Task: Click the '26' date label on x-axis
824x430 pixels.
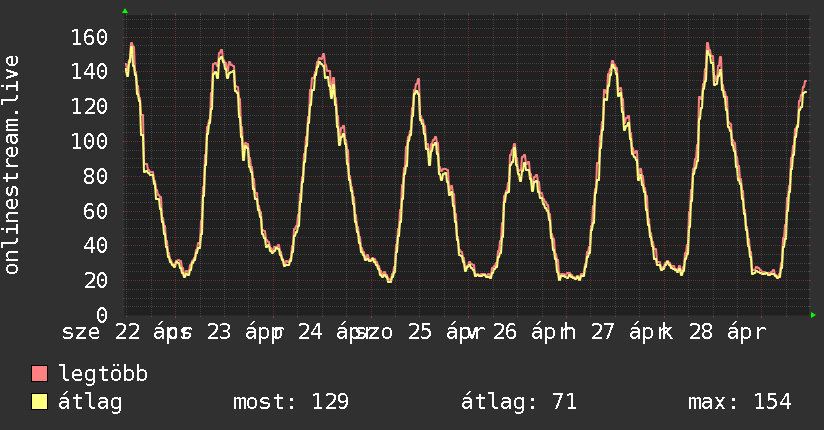Action: point(504,332)
